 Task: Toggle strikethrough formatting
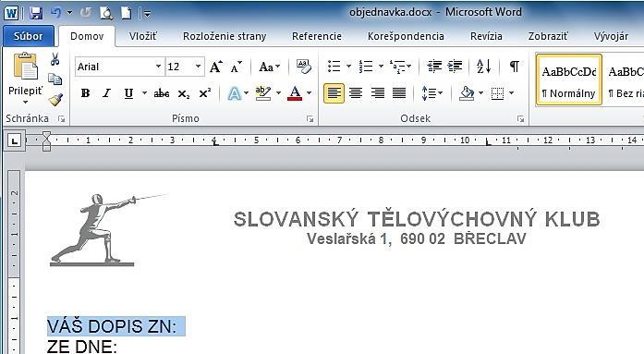pos(162,93)
